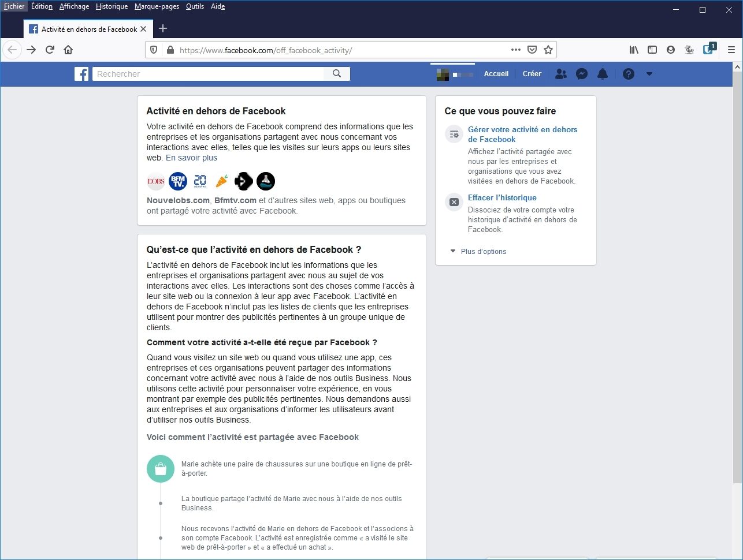Open the Édition menu
Image resolution: width=743 pixels, height=560 pixels.
[x=42, y=6]
